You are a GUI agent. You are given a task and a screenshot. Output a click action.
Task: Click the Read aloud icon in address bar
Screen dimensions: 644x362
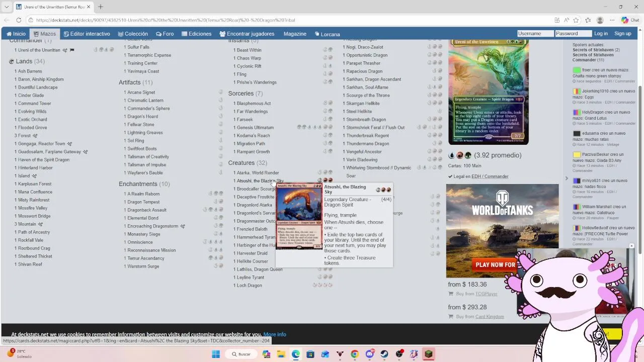(x=567, y=20)
